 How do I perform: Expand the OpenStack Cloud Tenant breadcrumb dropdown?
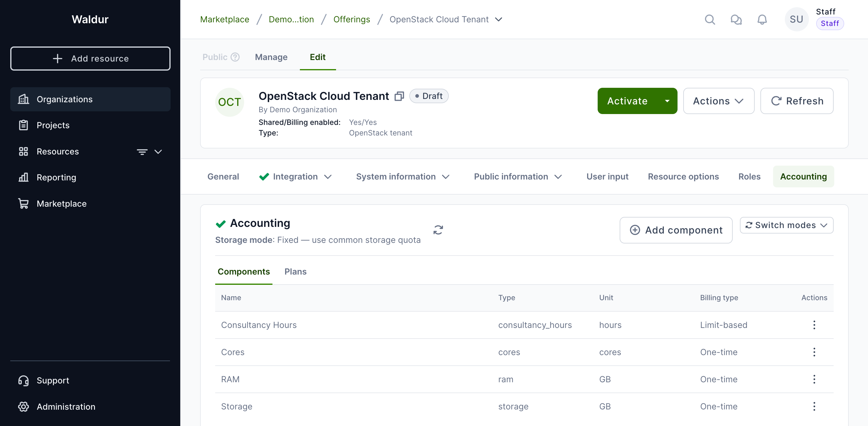499,20
